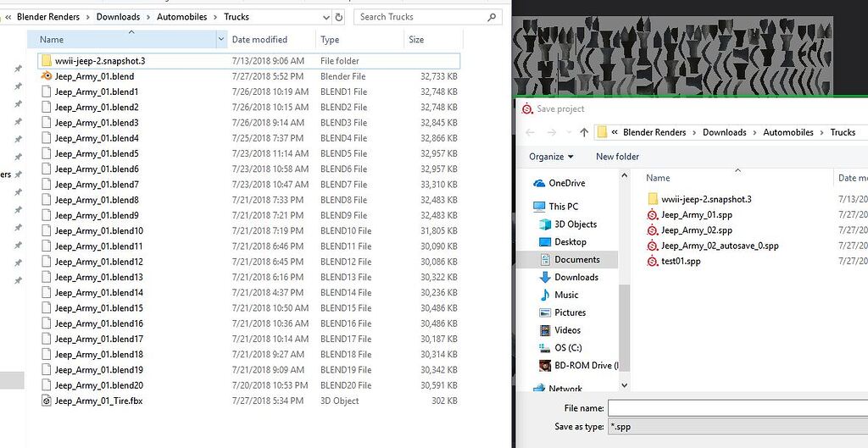Click the snapshot folder icon in Save project list

tap(653, 199)
